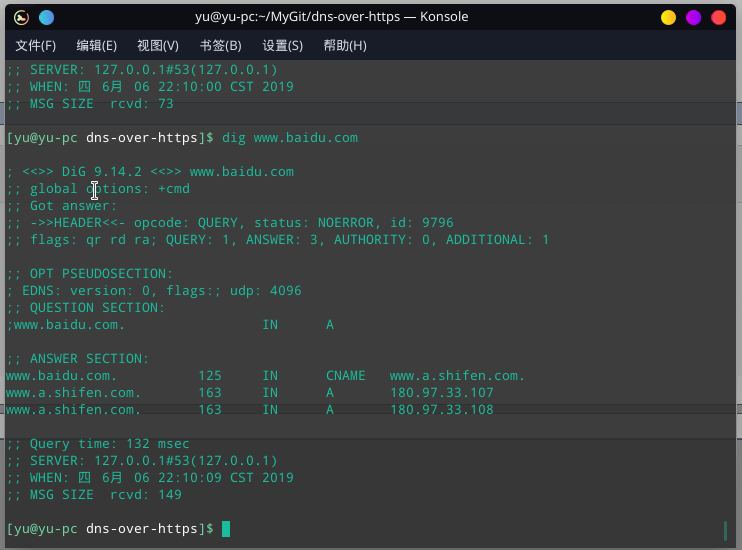The width and height of the screenshot is (742, 550).
Task: Click the green cursor block at the prompt
Action: click(x=226, y=529)
